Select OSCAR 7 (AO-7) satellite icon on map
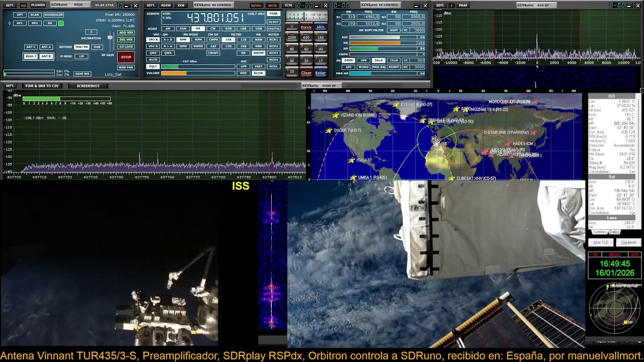This screenshot has height=362, width=644. (x=329, y=131)
